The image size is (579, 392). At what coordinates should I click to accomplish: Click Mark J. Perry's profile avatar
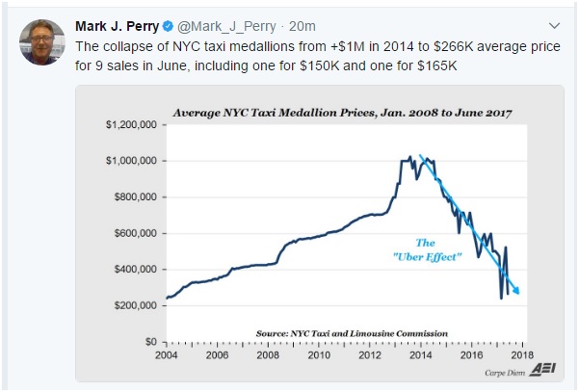(x=41, y=40)
